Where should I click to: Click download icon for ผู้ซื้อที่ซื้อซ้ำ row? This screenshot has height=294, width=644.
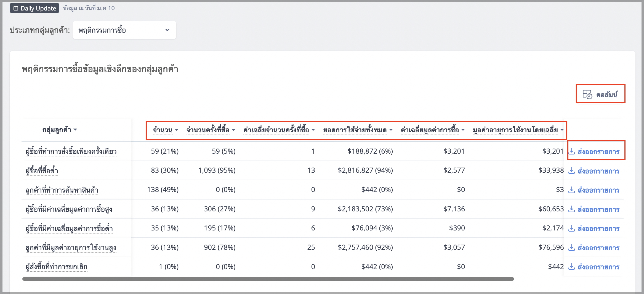[x=572, y=171]
